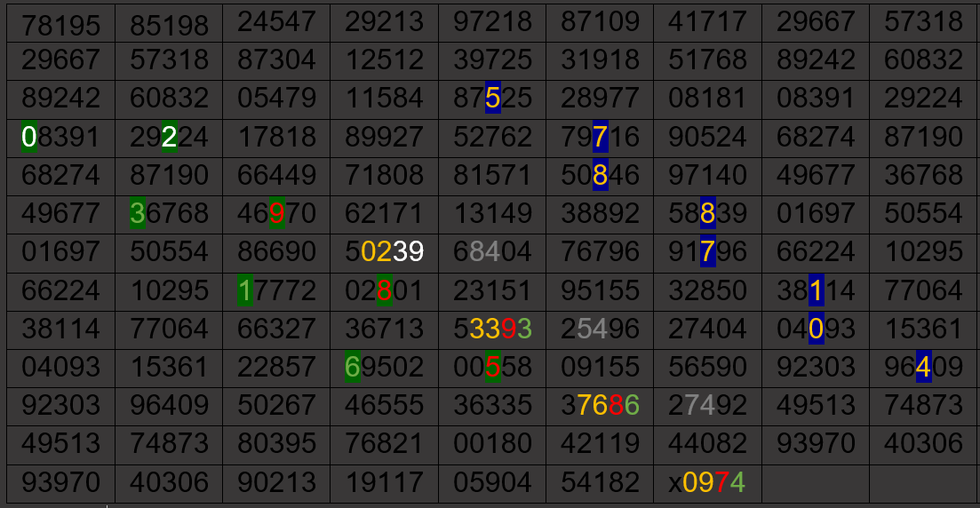
Task: Select the cell 27492 with gray 4
Action: point(707,405)
